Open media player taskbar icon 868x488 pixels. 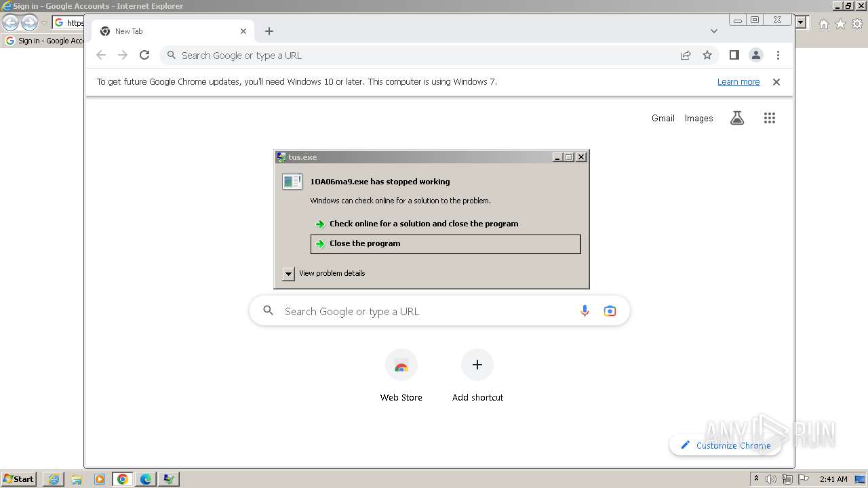click(x=100, y=479)
